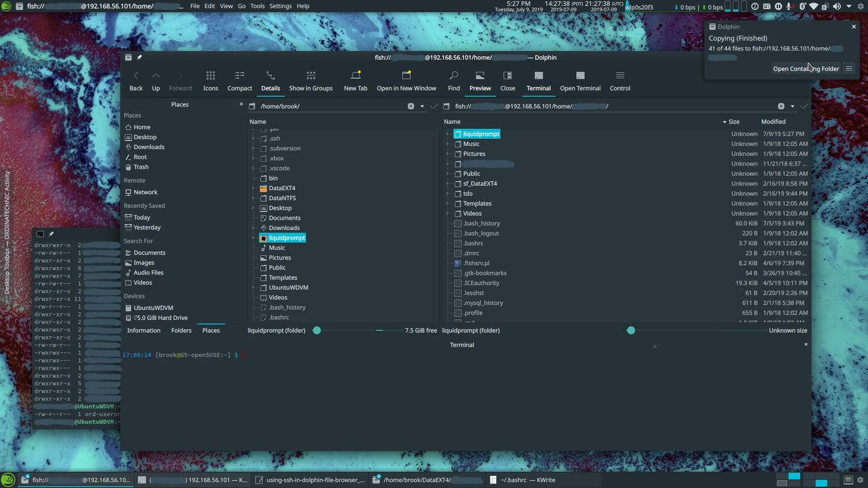Confirm the left pane location checkmark

tap(433, 106)
